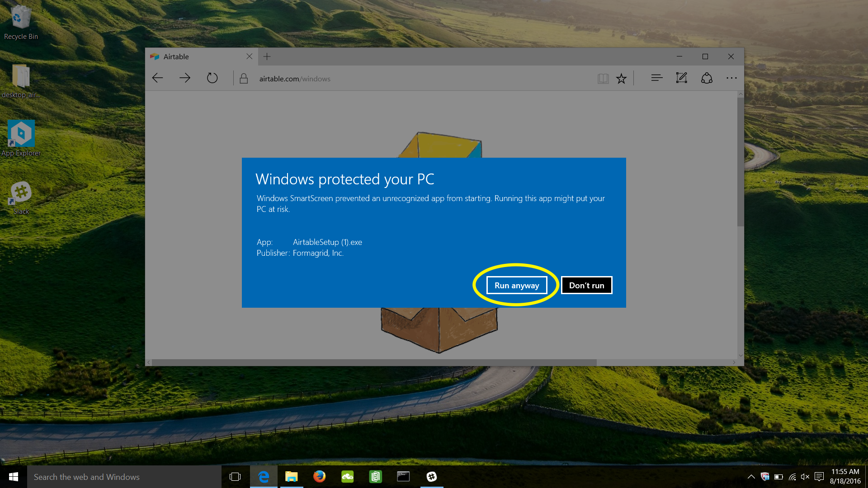Click the browser Forward arrow

(184, 78)
